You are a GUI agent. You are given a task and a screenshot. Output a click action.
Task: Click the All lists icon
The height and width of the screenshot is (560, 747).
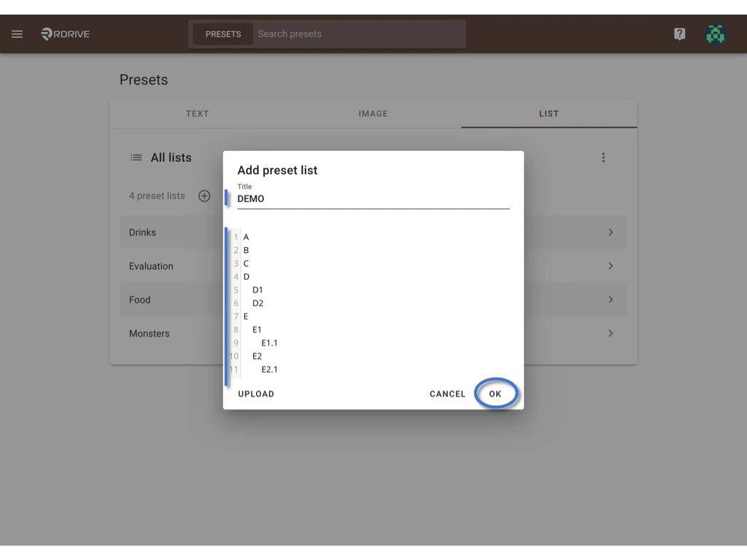coord(136,157)
